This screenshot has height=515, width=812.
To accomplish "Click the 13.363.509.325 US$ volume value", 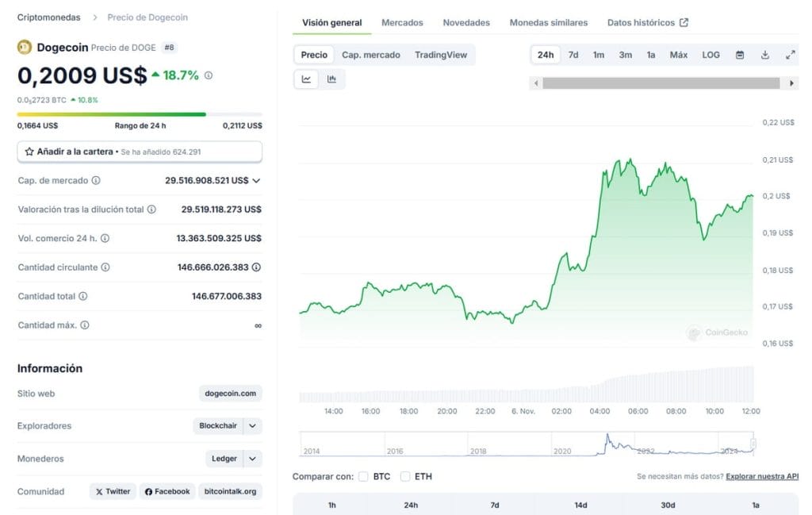I will 219,238.
